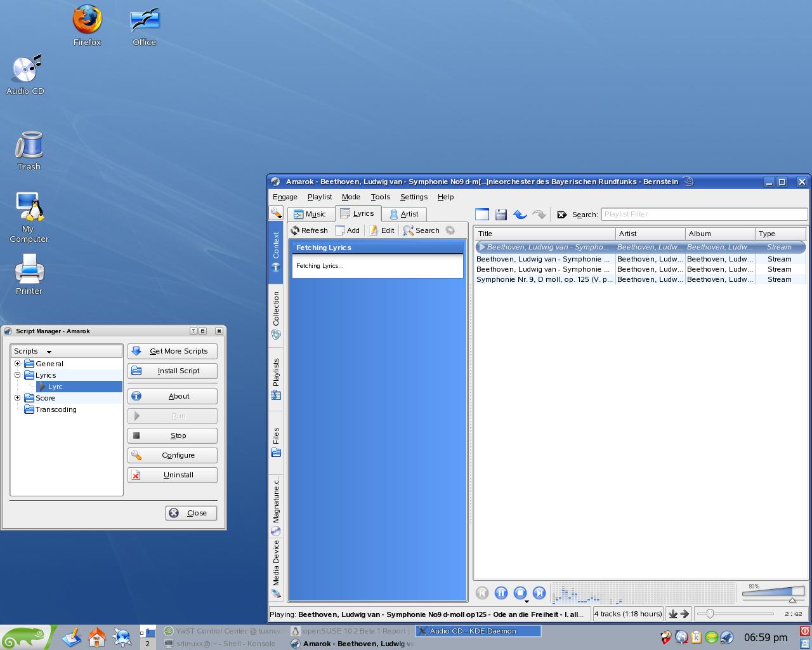Open the Amarok tray icon

coord(727,637)
